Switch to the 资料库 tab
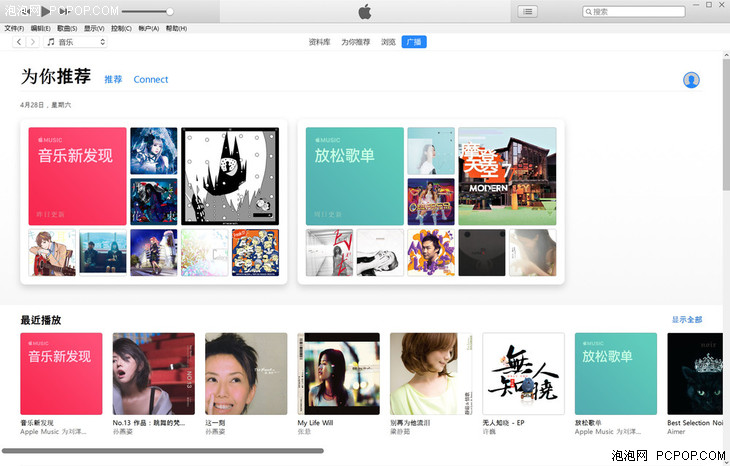Image resolution: width=730 pixels, height=466 pixels. 319,42
